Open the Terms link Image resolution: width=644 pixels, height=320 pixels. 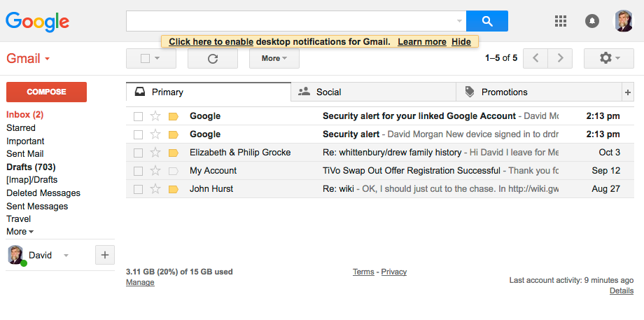tap(363, 272)
